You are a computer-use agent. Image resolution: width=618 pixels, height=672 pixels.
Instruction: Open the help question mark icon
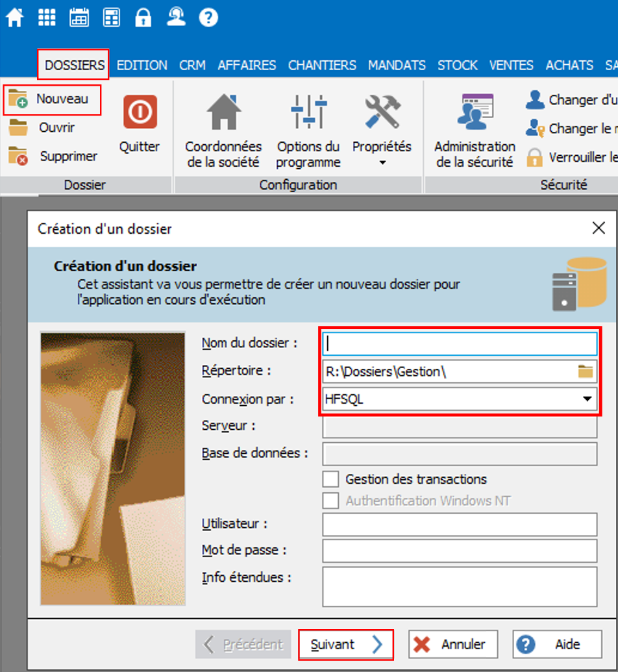208,18
